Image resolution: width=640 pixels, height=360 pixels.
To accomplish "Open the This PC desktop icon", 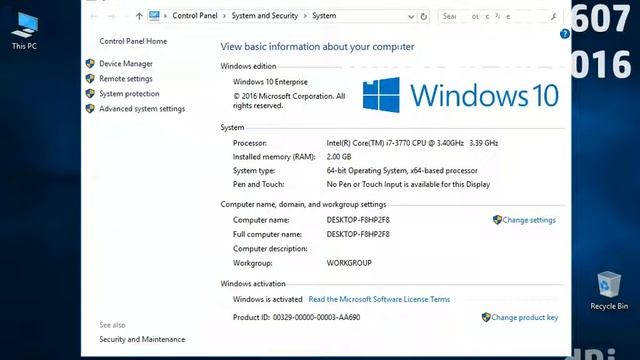I will 24,31.
